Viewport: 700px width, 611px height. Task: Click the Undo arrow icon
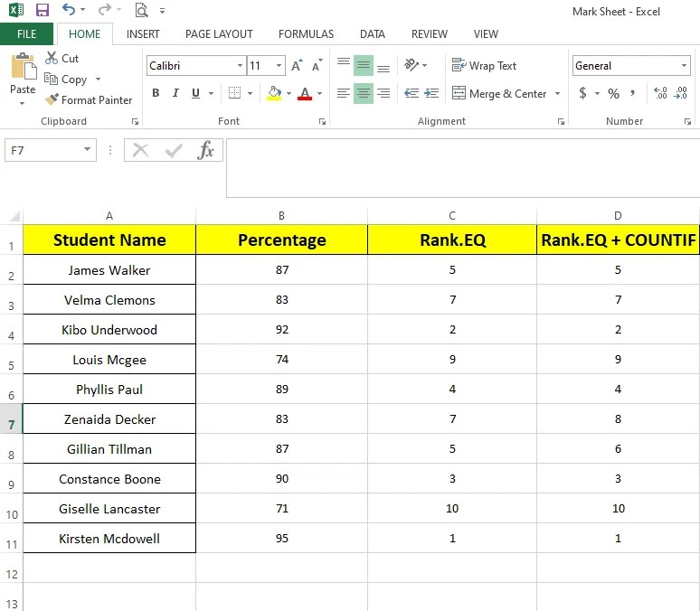tap(69, 9)
